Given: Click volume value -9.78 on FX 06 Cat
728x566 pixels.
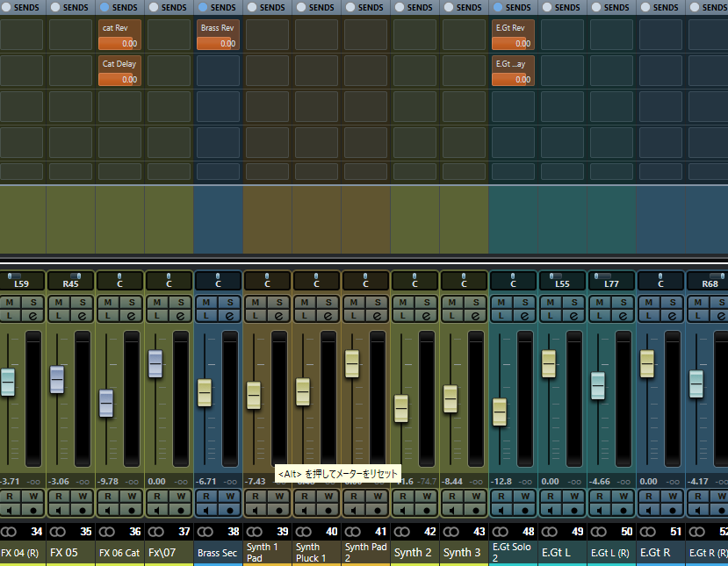Looking at the screenshot, I should point(109,482).
